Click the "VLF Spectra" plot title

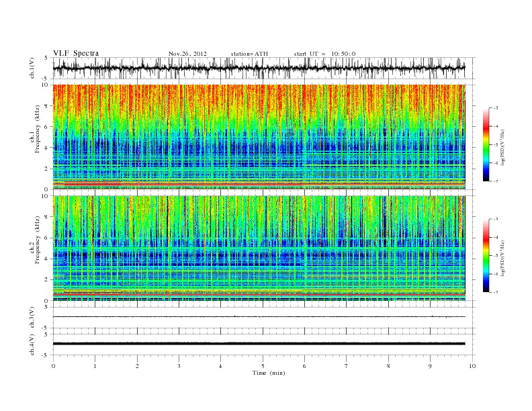[x=76, y=53]
